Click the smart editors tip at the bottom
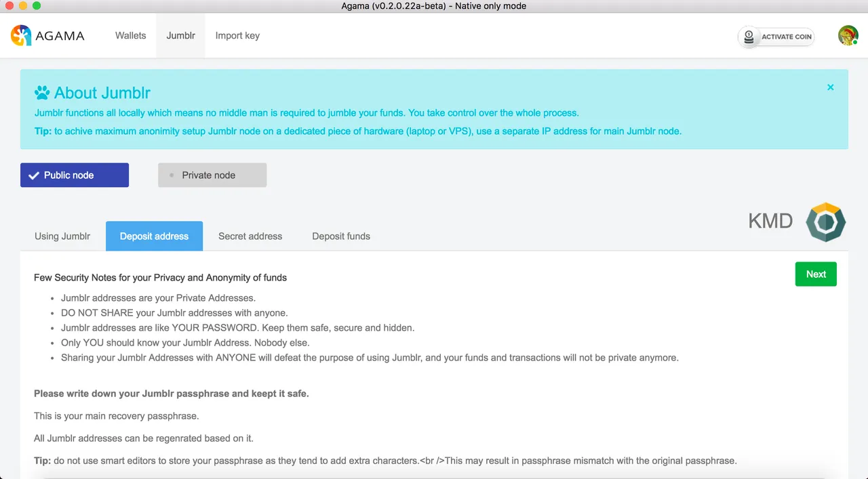 tap(385, 461)
